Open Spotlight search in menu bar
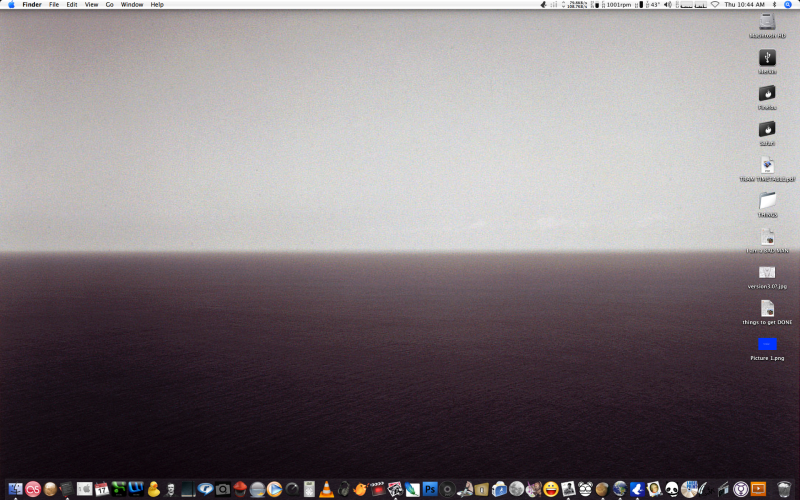This screenshot has height=500, width=800. click(x=788, y=5)
